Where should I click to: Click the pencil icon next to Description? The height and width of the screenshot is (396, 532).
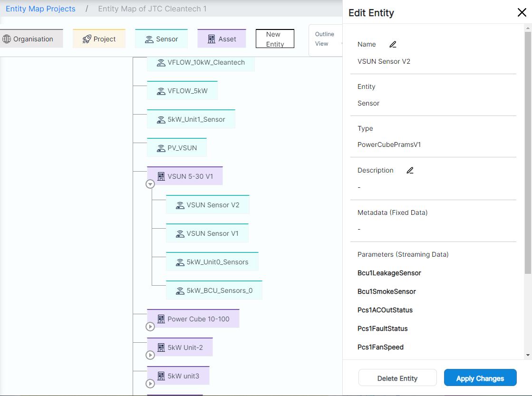click(410, 170)
